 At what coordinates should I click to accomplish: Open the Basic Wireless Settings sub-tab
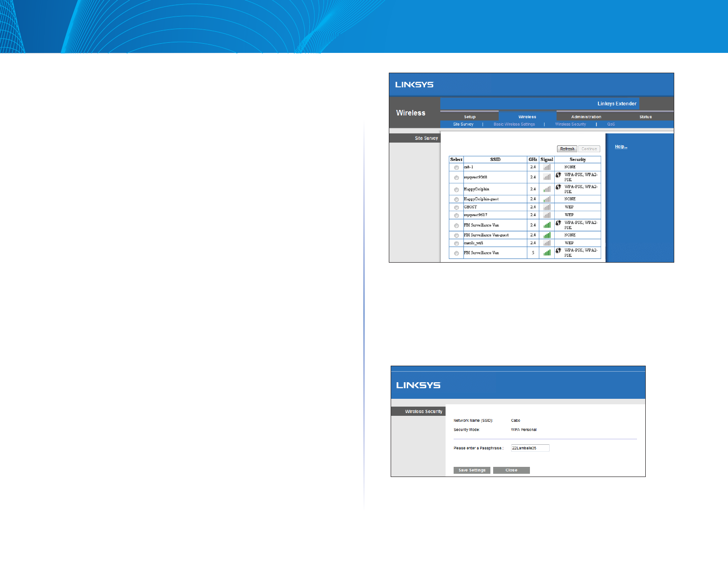[514, 124]
